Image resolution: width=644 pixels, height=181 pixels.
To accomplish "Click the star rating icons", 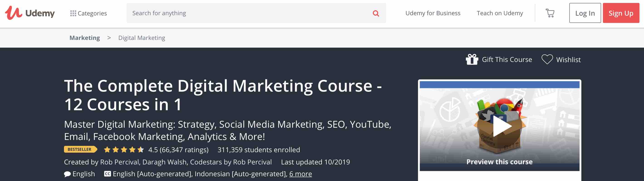I will [x=124, y=149].
